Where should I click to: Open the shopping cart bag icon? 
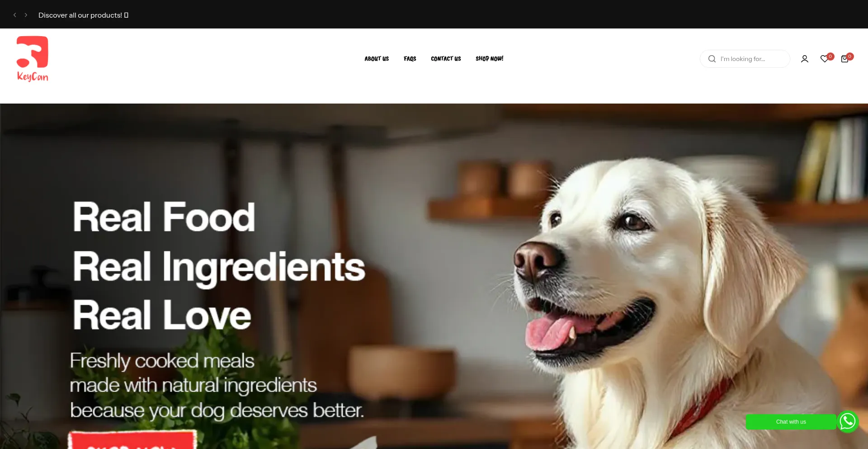point(844,59)
